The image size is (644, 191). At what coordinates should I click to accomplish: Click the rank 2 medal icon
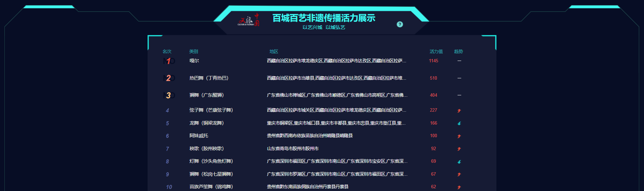169,78
